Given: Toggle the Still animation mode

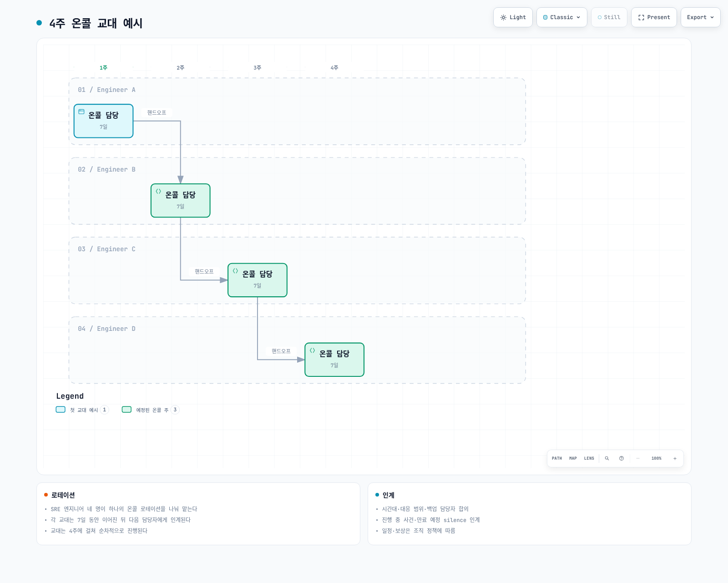Looking at the screenshot, I should pos(609,17).
